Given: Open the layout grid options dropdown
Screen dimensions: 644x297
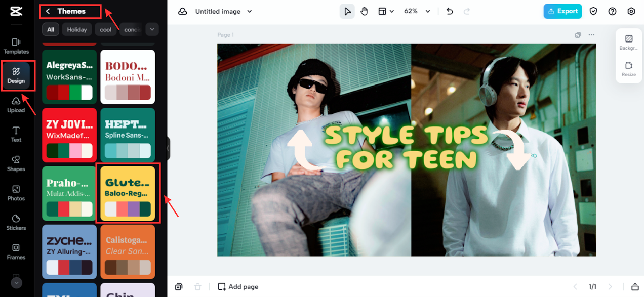Looking at the screenshot, I should click(x=386, y=11).
